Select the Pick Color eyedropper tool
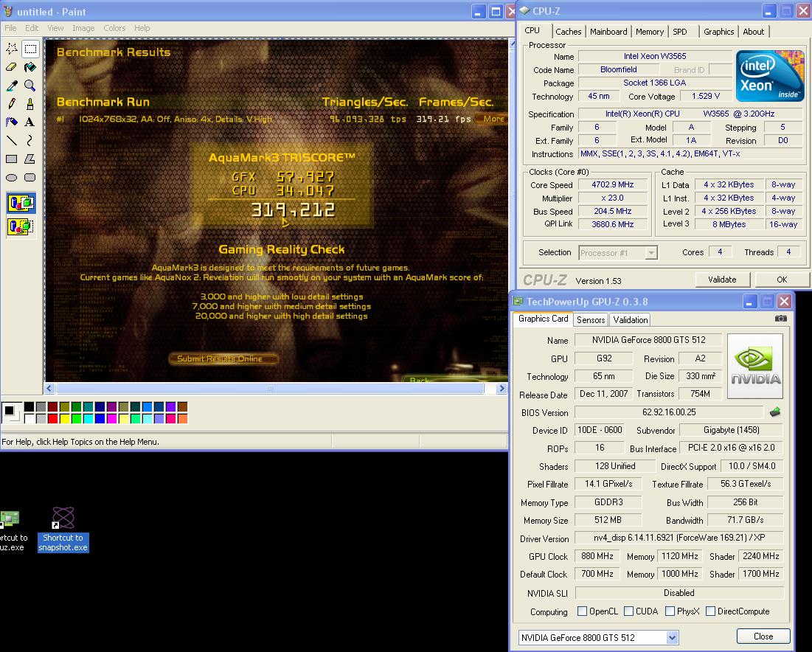 (11, 86)
